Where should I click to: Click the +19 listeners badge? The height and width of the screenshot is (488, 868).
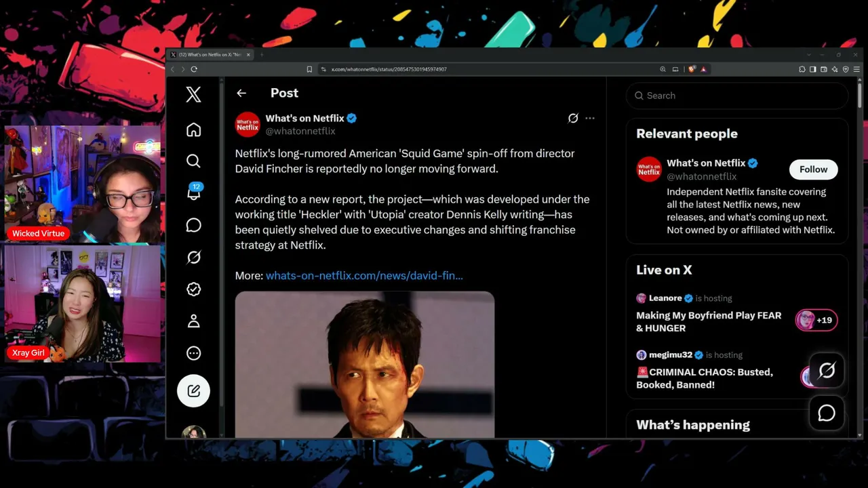[816, 320]
